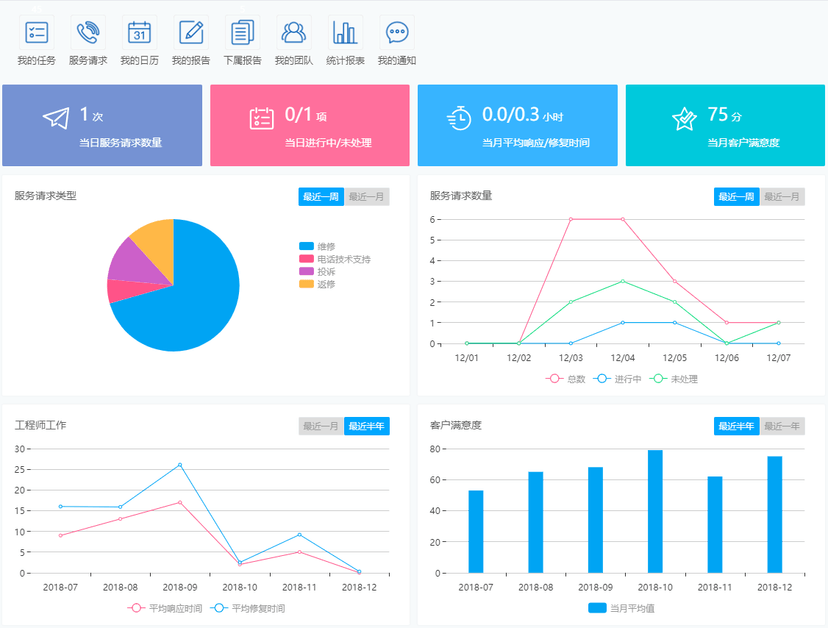Switch 服务请求数量 chart to 最近一月
Image resolution: width=828 pixels, height=628 pixels.
[x=782, y=197]
